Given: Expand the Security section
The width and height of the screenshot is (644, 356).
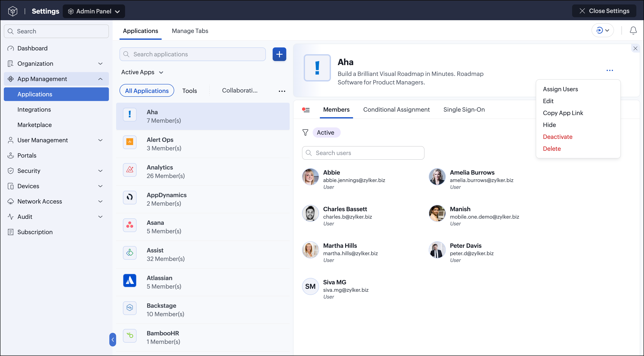Looking at the screenshot, I should point(57,171).
